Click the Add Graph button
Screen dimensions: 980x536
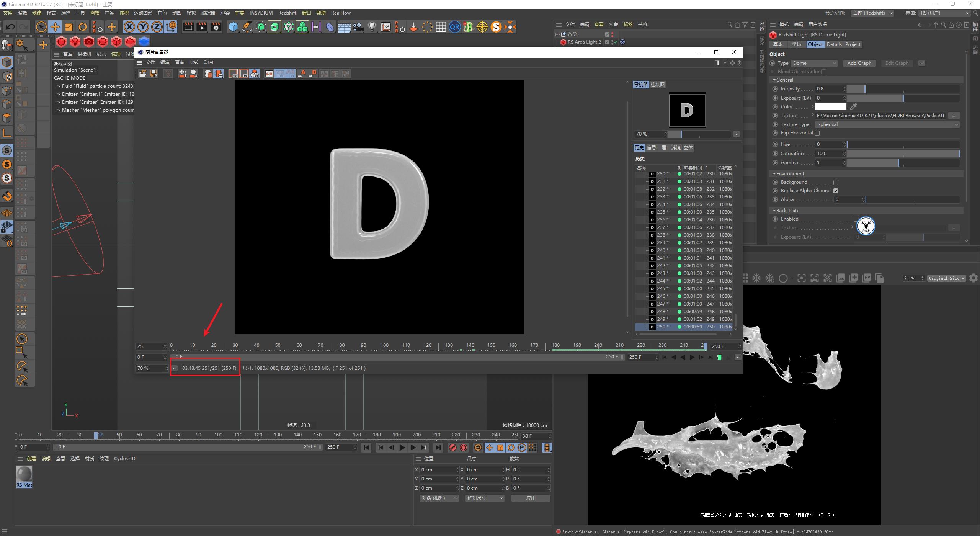859,63
